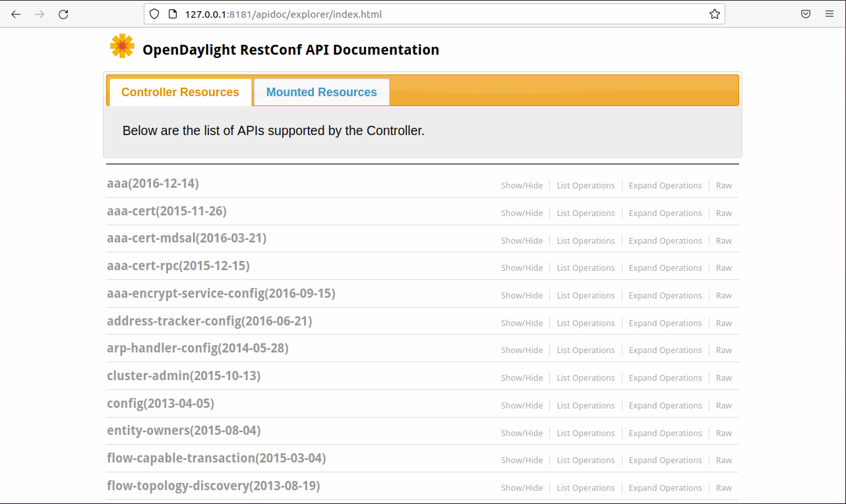Bookmark this page with the star icon

[x=715, y=14]
